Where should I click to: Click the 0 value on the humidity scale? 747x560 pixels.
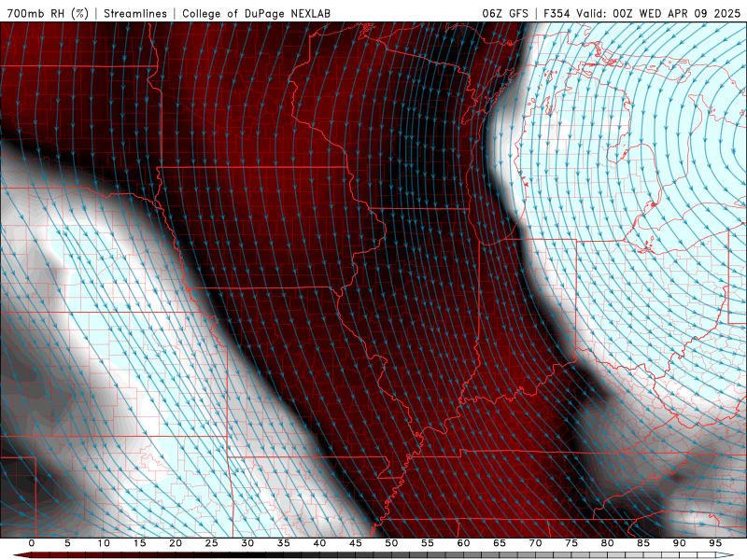coord(32,543)
